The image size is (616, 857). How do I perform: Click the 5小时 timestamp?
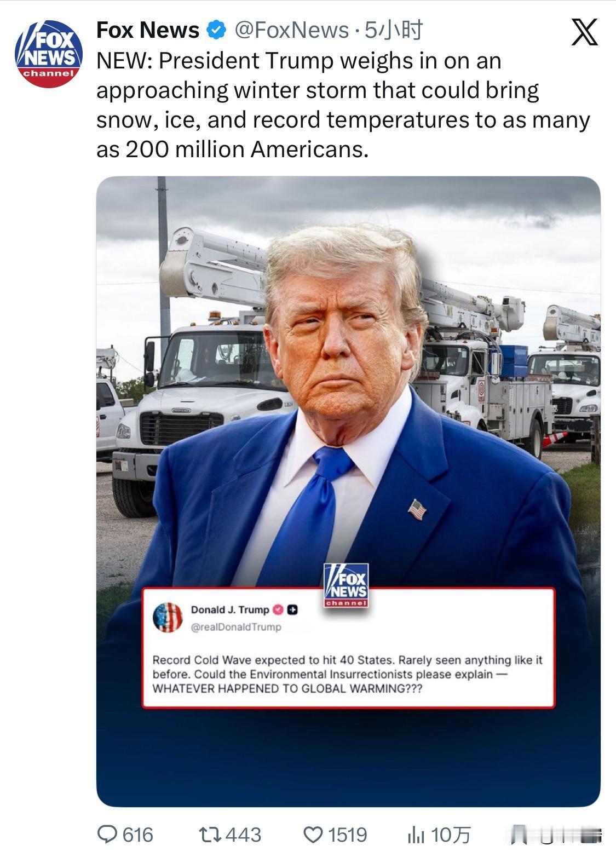coord(394,30)
